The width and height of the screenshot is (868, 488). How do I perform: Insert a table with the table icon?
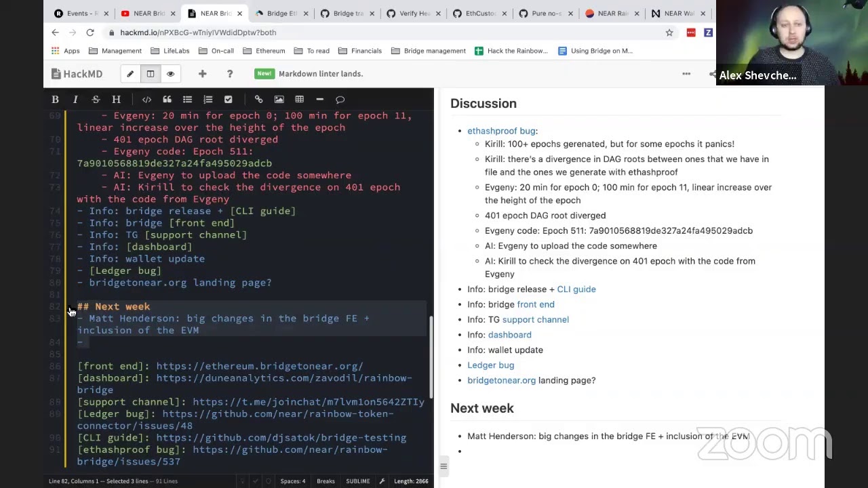(x=299, y=100)
